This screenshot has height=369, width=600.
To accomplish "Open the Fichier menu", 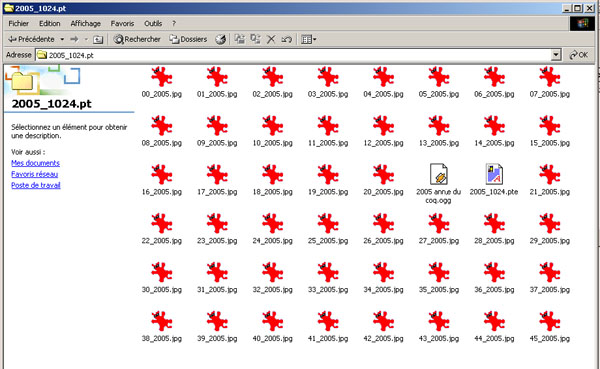I will click(18, 23).
